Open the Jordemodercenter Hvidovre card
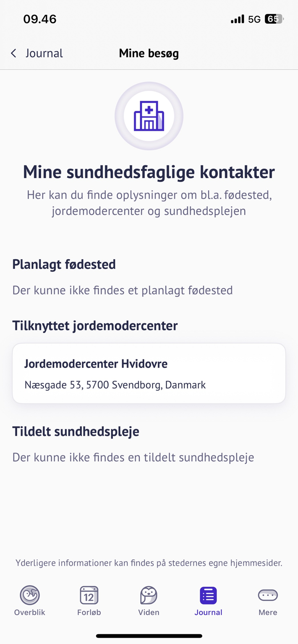This screenshot has height=644, width=298. tap(149, 373)
